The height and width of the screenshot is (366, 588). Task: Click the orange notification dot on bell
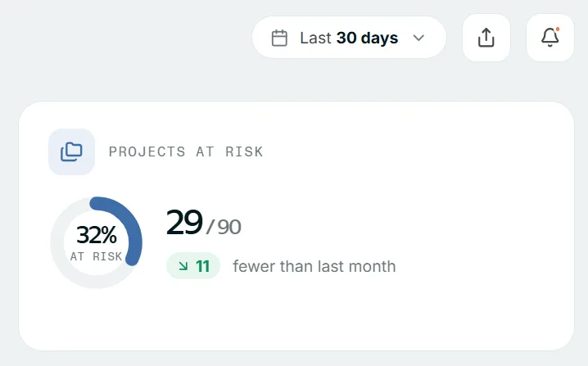(x=558, y=29)
